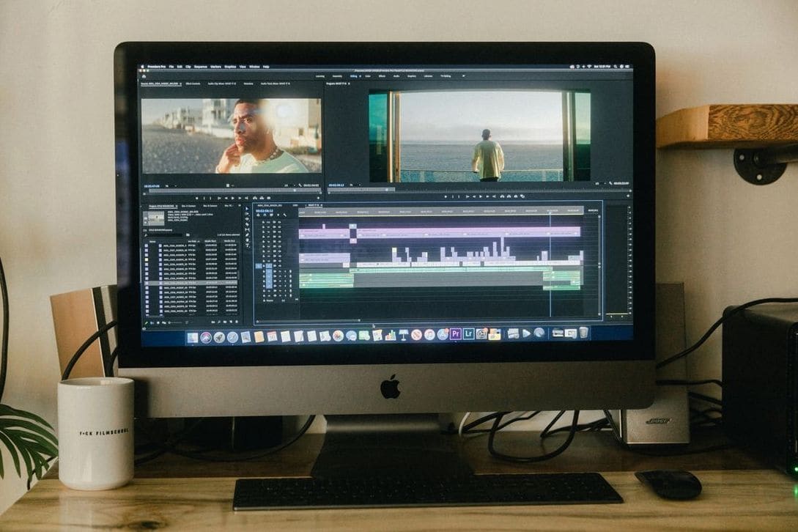This screenshot has width=798, height=532.
Task: Open the Sequence menu in the menu bar
Action: coord(201,67)
